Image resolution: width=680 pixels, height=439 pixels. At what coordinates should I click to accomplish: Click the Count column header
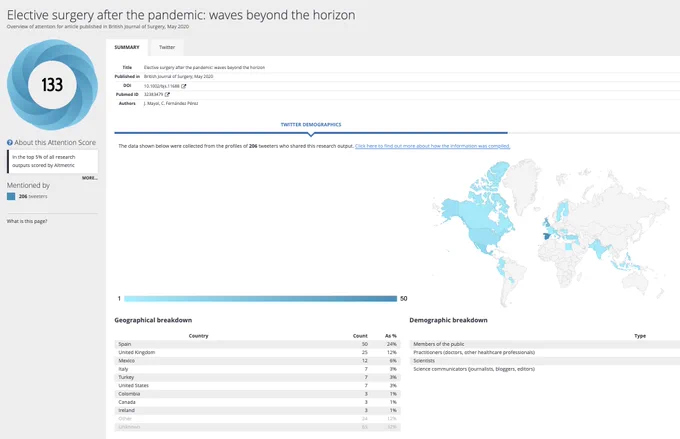[x=360, y=336]
